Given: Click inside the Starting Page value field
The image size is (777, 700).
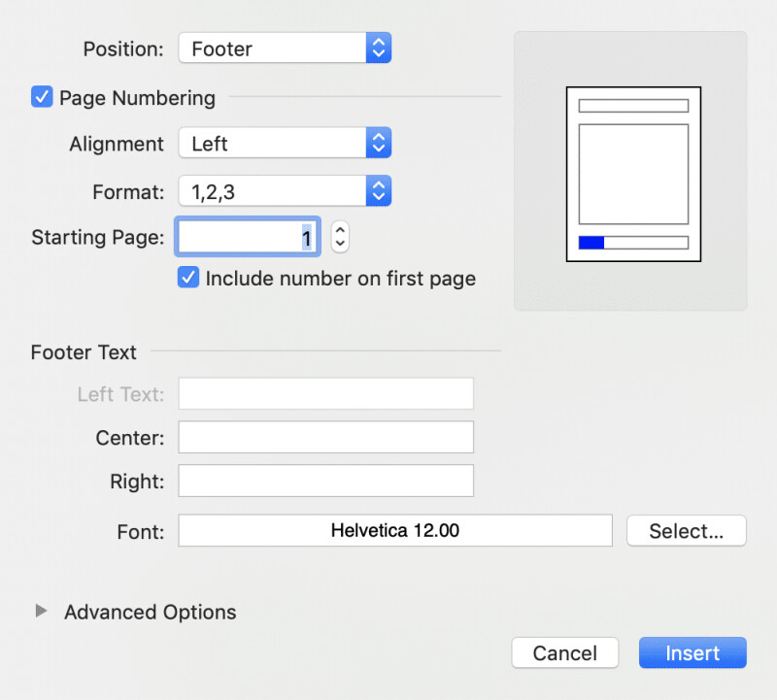Looking at the screenshot, I should pyautogui.click(x=246, y=236).
